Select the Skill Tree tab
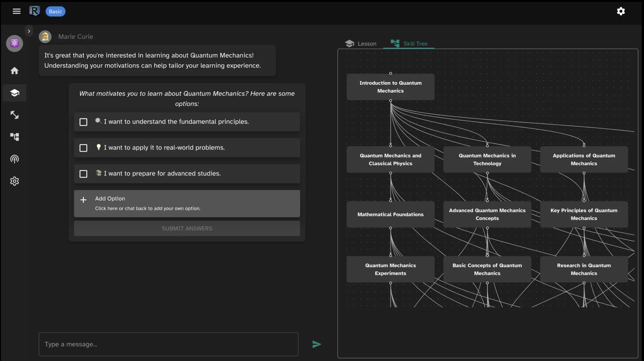The image size is (644, 361). point(409,44)
